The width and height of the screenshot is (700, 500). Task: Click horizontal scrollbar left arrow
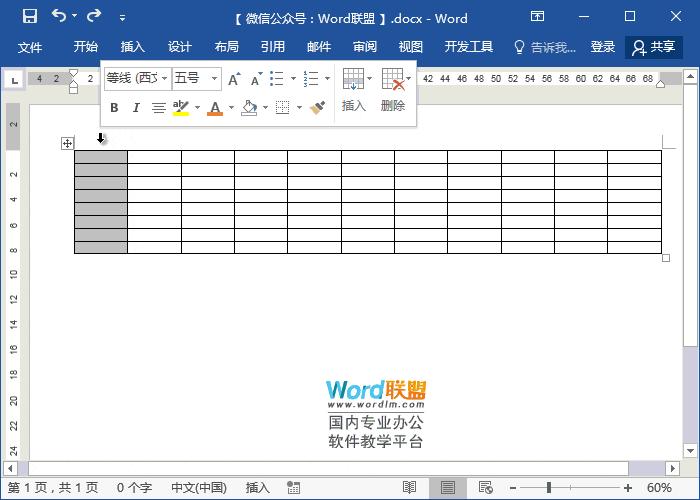tap(10, 468)
